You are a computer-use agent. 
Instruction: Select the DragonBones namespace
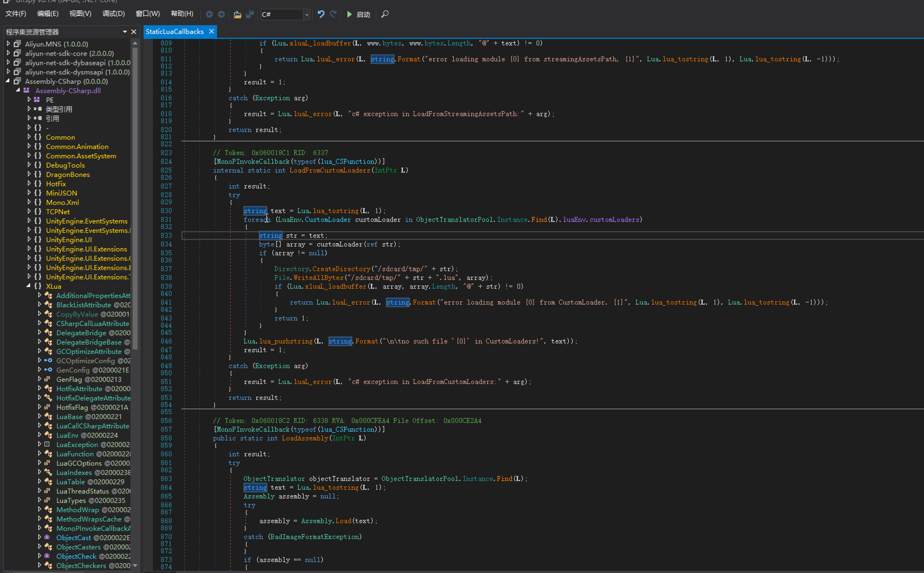pos(67,174)
